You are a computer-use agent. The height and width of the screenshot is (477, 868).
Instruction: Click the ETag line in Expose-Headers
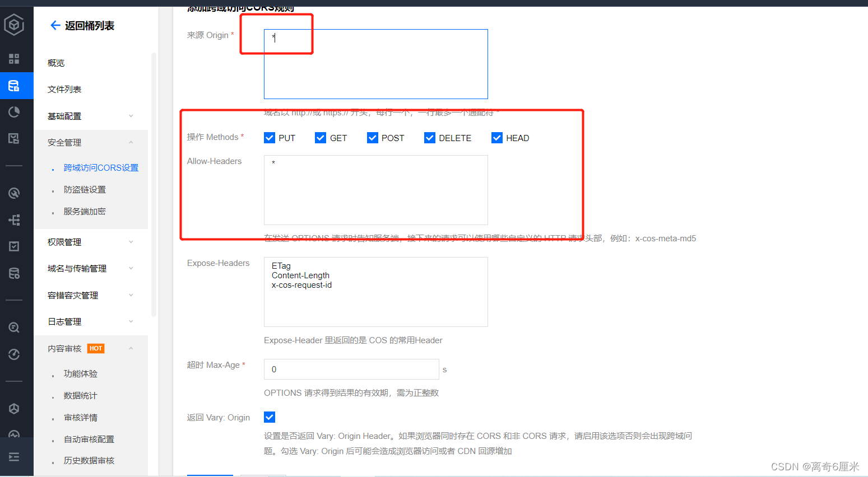pos(281,266)
